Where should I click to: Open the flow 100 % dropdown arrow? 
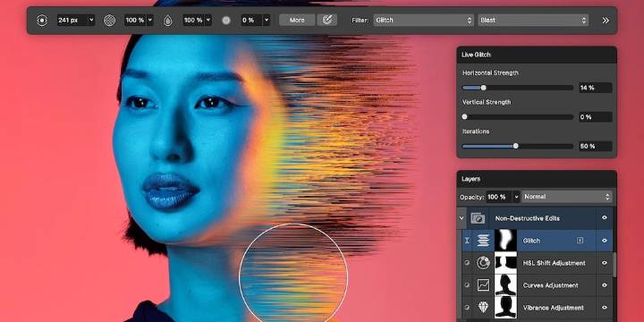pos(208,20)
